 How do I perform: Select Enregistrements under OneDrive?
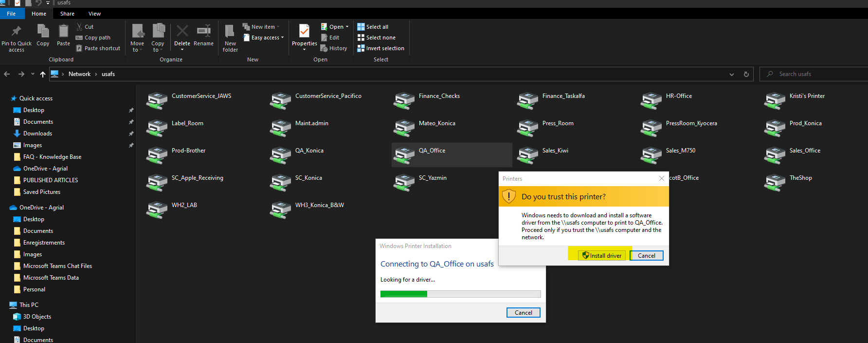click(44, 243)
